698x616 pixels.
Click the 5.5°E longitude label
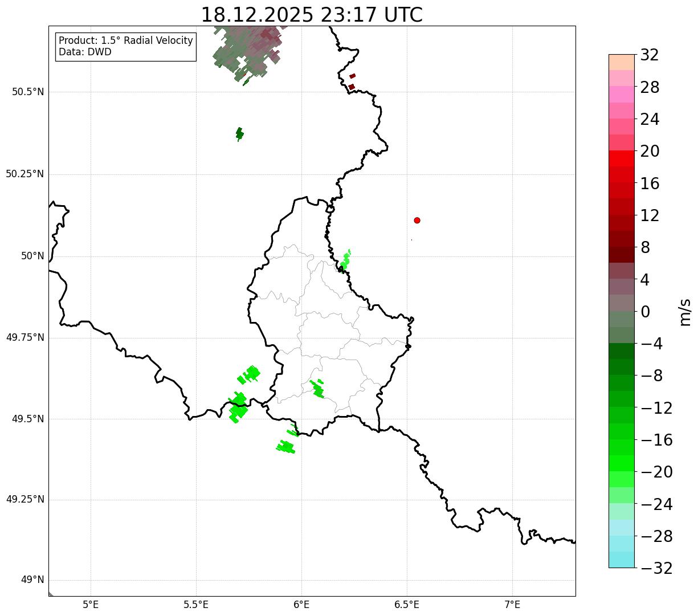[196, 605]
